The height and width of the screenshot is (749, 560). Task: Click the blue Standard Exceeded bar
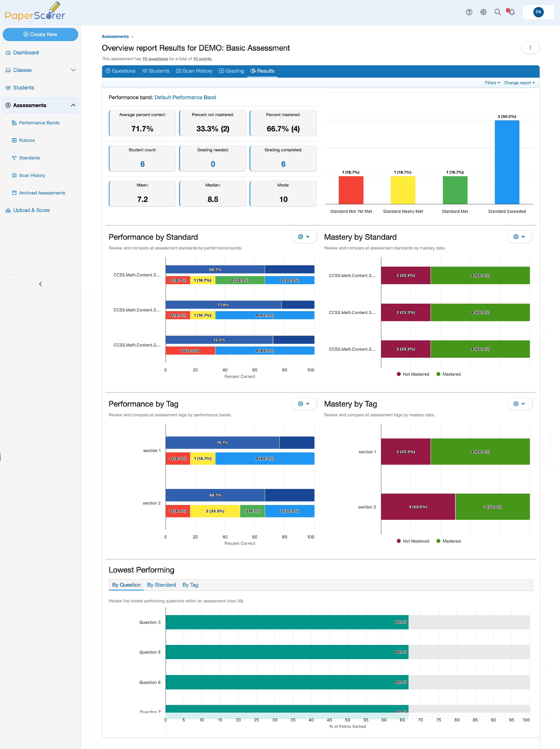(507, 162)
